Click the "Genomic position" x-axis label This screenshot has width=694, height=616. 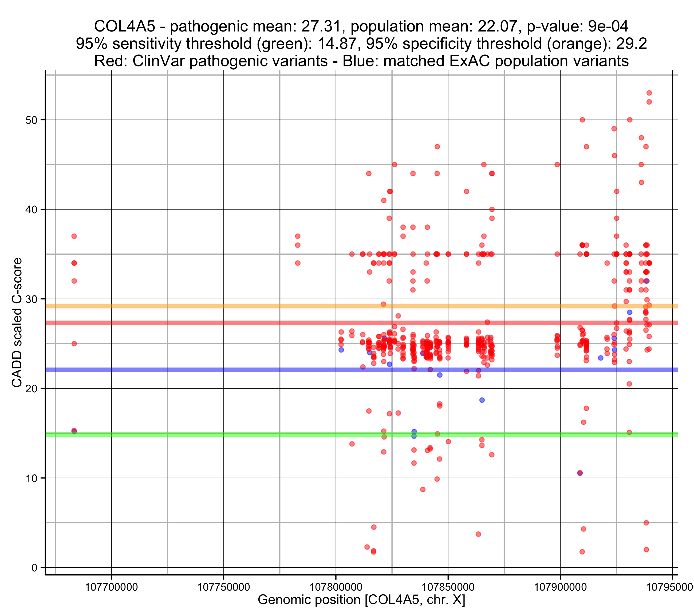361,599
